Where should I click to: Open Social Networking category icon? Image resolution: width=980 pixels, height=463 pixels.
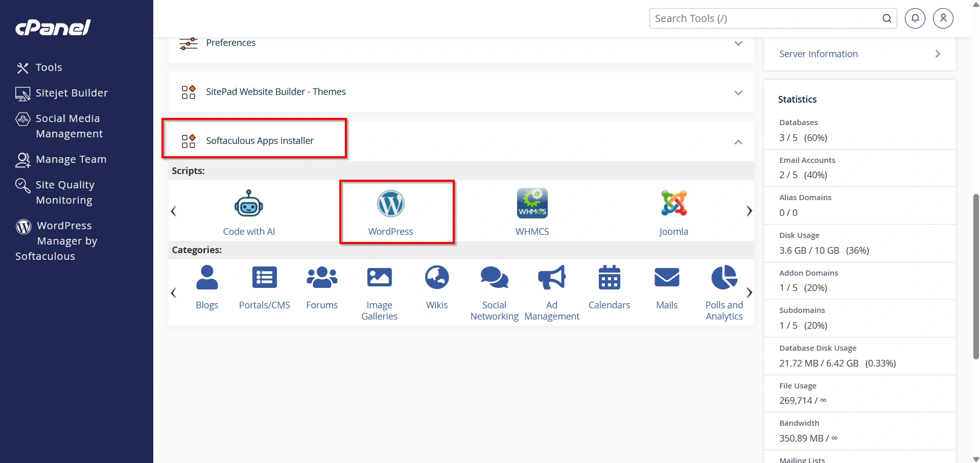[x=495, y=277]
